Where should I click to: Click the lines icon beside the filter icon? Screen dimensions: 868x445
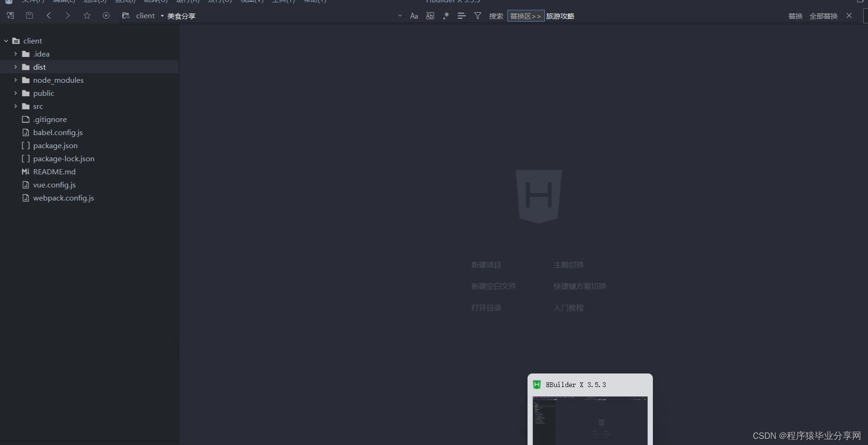(x=462, y=16)
